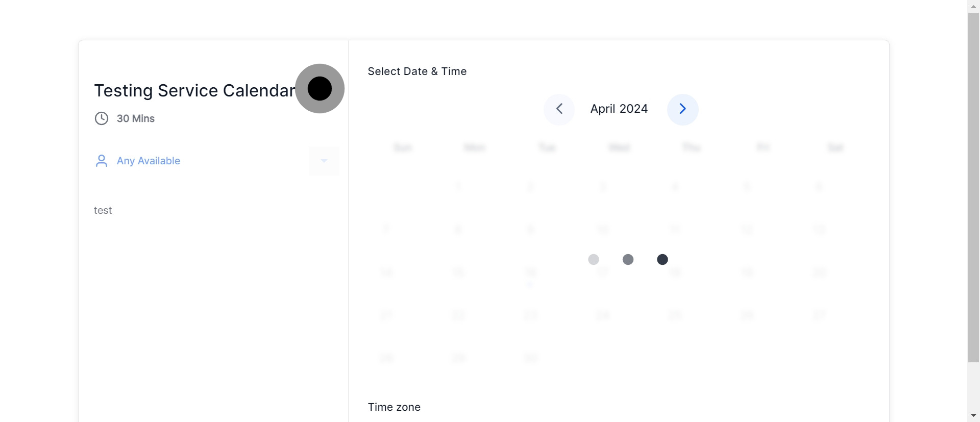Click the clock duration icon
This screenshot has width=980, height=422.
click(x=102, y=118)
